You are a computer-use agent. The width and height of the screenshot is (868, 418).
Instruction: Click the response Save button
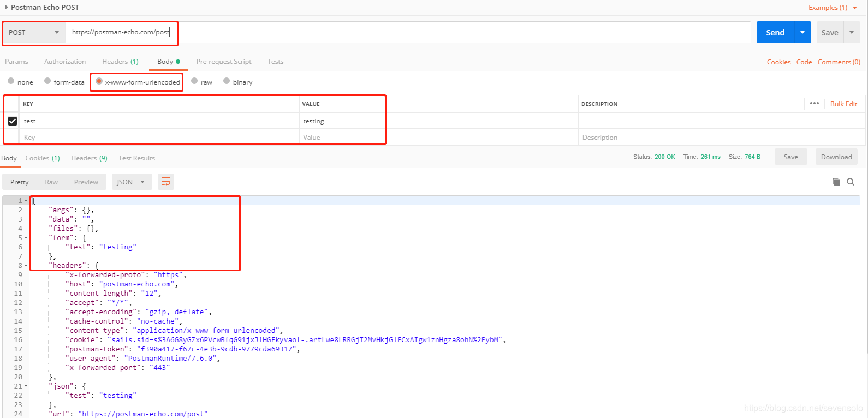tap(791, 157)
